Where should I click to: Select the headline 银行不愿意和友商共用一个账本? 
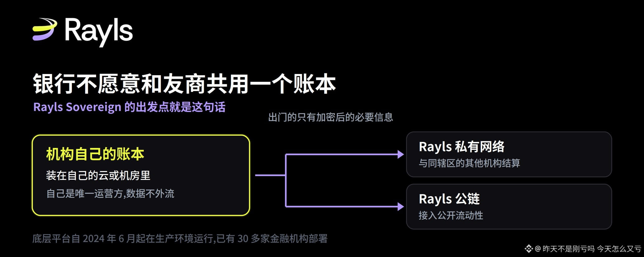pyautogui.click(x=184, y=84)
